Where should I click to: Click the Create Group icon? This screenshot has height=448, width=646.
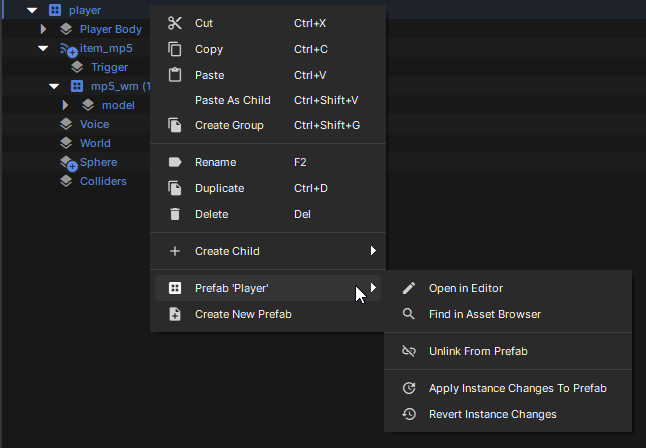[175, 125]
